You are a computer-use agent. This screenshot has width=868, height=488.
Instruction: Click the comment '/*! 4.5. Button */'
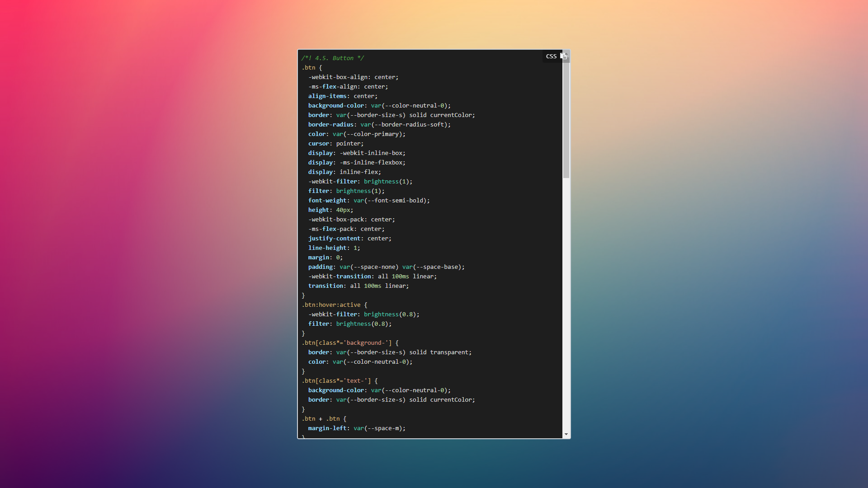(333, 58)
